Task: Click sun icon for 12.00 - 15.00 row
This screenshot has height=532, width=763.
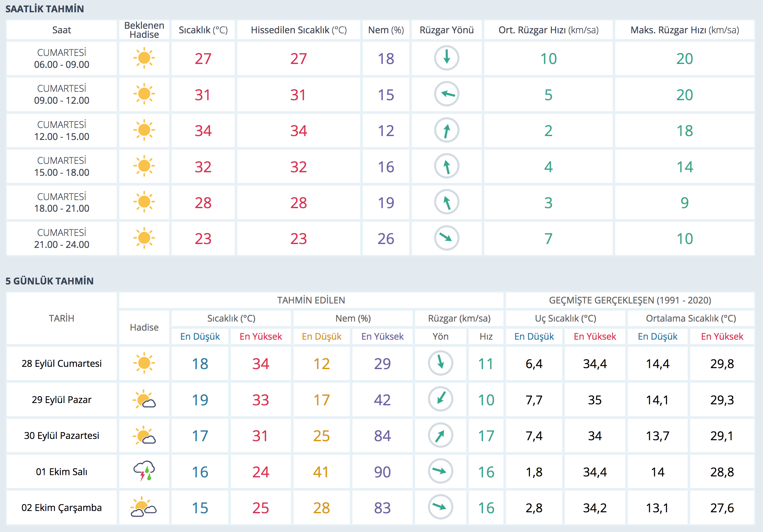Action: [x=144, y=130]
